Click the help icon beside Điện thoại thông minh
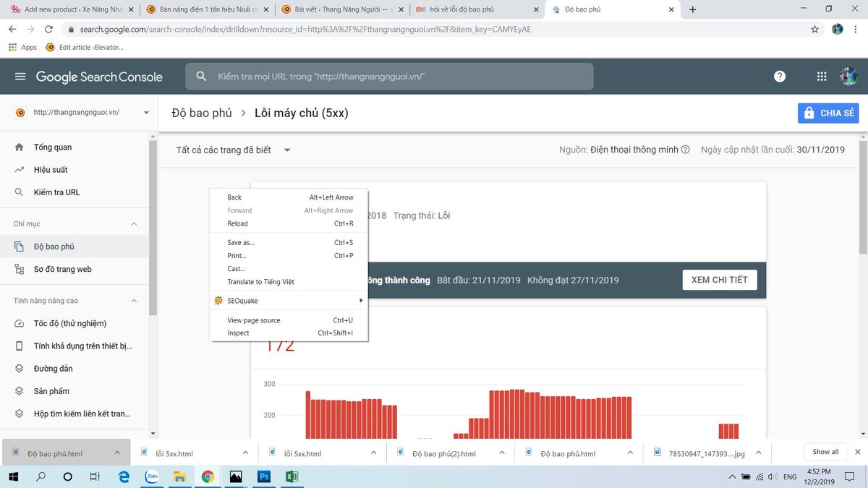 [685, 150]
